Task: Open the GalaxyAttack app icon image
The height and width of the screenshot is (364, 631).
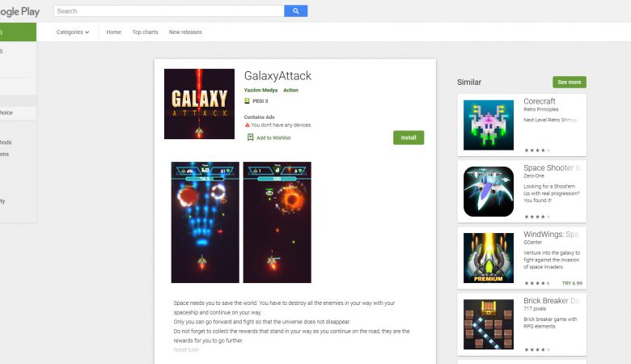Action: (x=199, y=104)
